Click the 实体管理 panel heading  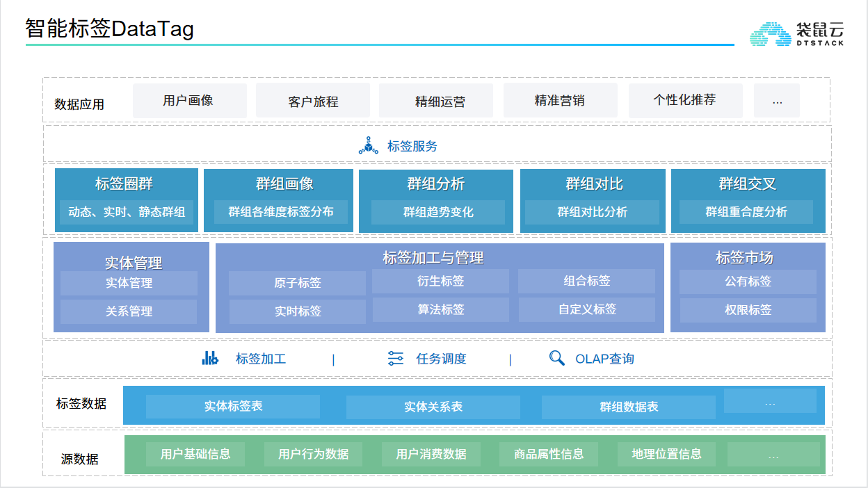[134, 263]
